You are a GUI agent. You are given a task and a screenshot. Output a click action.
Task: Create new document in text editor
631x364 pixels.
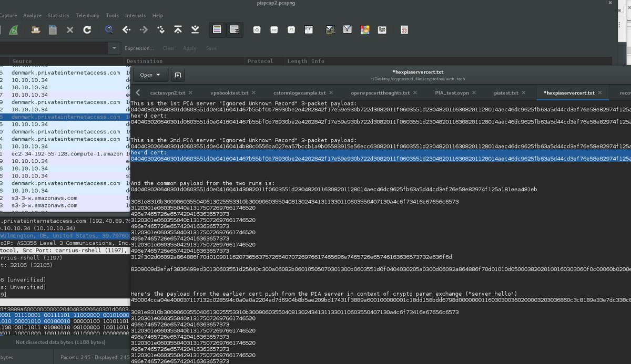(178, 75)
